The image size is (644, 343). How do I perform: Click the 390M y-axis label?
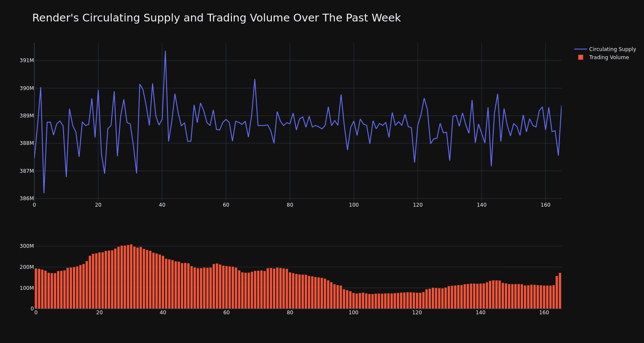(x=27, y=88)
